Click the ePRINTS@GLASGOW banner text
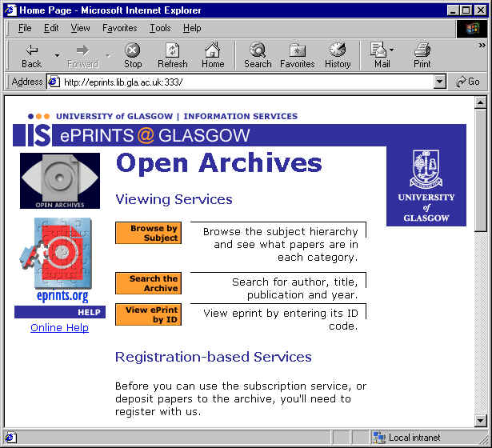The height and width of the screenshot is (448, 492). point(154,135)
